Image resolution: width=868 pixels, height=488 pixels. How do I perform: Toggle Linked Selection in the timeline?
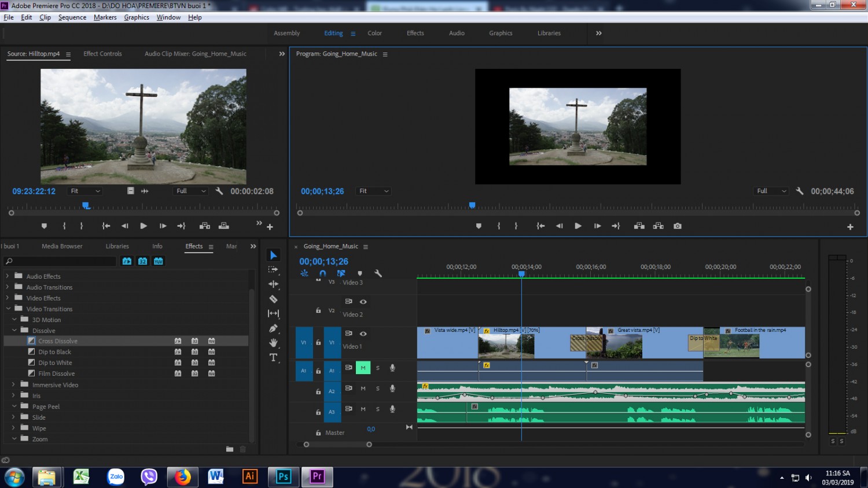pos(341,273)
